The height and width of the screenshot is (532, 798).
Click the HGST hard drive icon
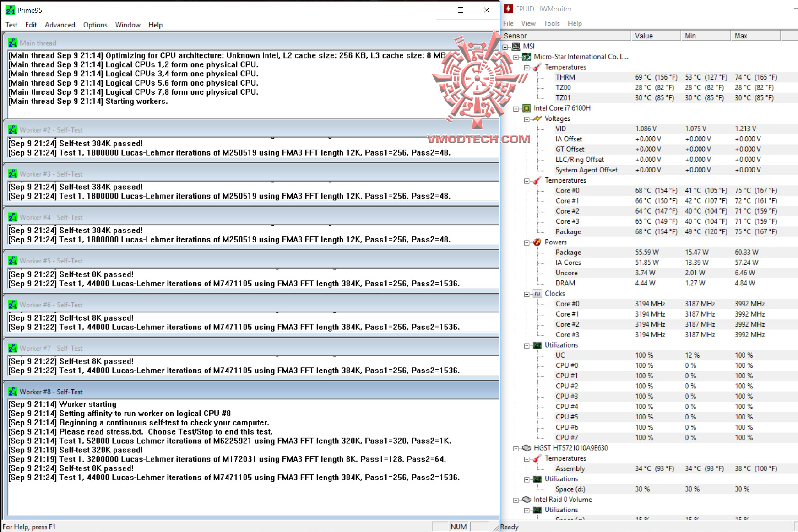[x=527, y=448]
